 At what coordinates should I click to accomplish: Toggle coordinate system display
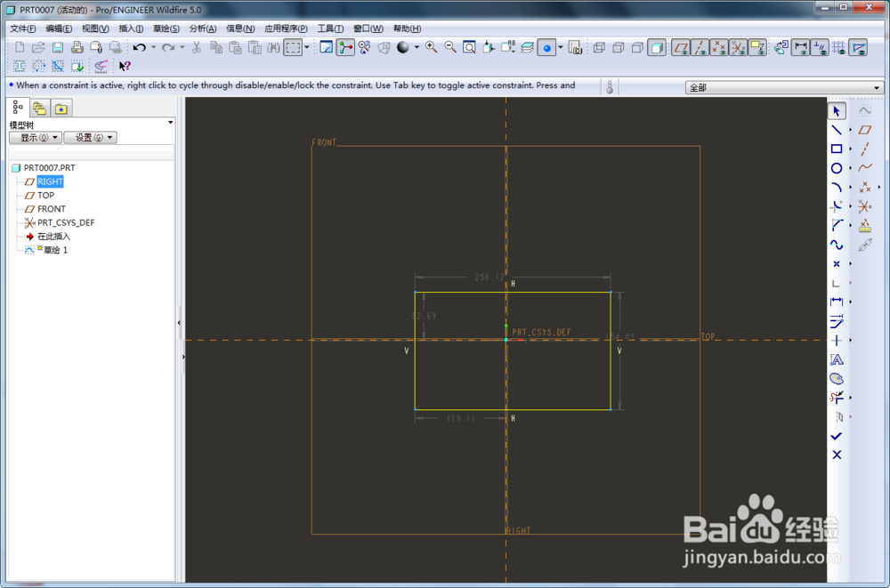point(739,48)
